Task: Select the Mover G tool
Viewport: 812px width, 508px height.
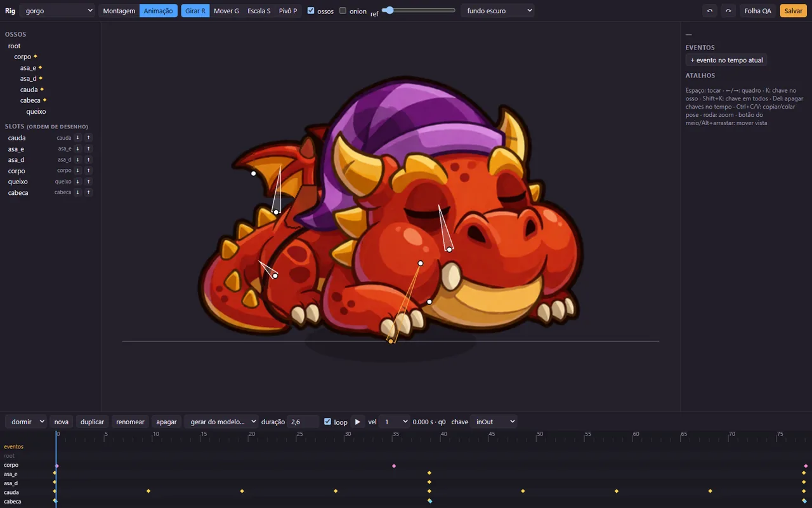Action: [x=226, y=11]
